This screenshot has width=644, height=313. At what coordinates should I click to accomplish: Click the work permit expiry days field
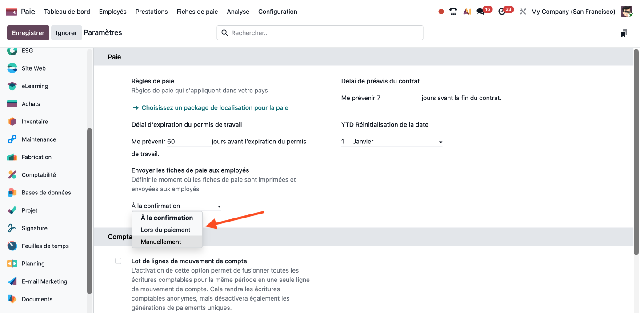(x=188, y=142)
